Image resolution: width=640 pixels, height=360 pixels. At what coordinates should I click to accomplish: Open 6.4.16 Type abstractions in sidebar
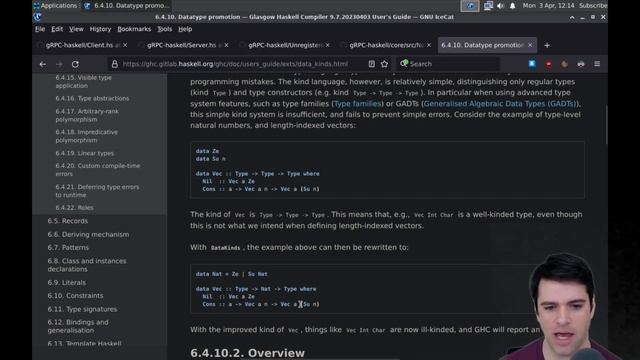92,98
